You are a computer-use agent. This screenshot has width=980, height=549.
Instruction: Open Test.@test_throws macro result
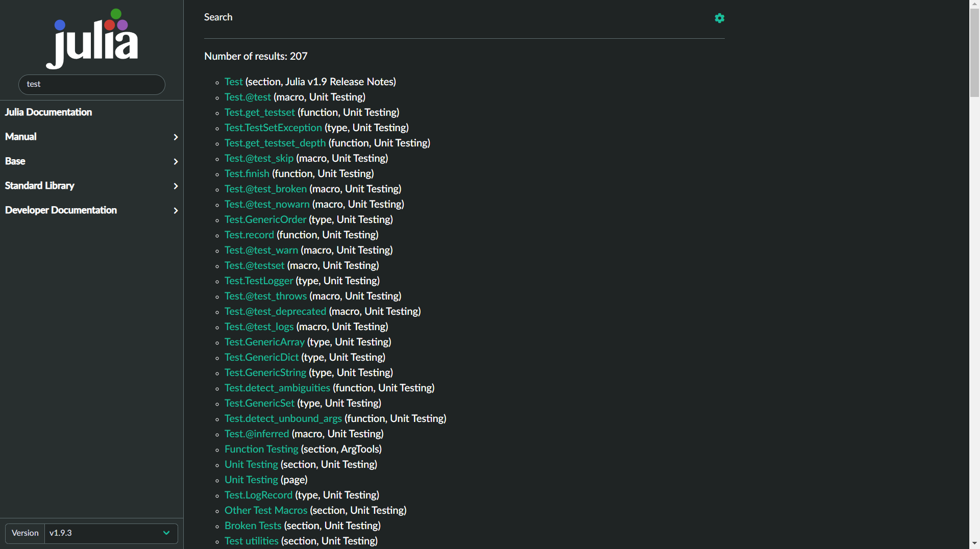click(x=265, y=296)
